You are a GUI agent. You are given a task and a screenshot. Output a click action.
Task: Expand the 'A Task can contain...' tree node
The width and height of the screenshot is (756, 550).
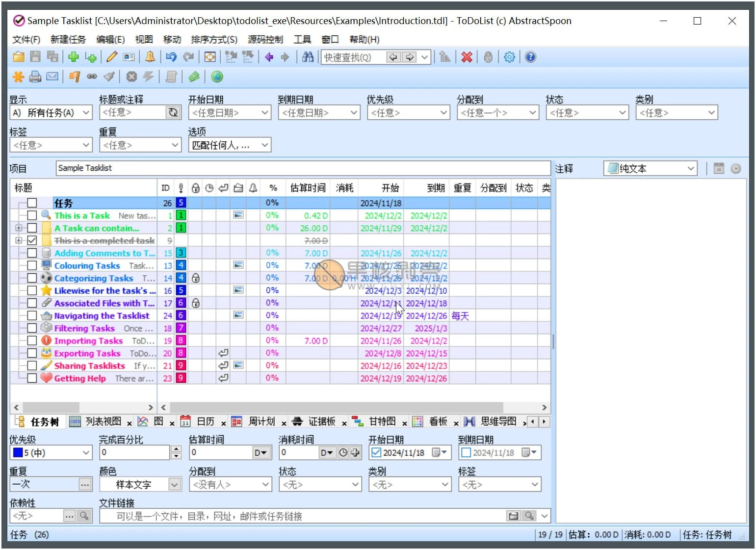pyautogui.click(x=19, y=228)
